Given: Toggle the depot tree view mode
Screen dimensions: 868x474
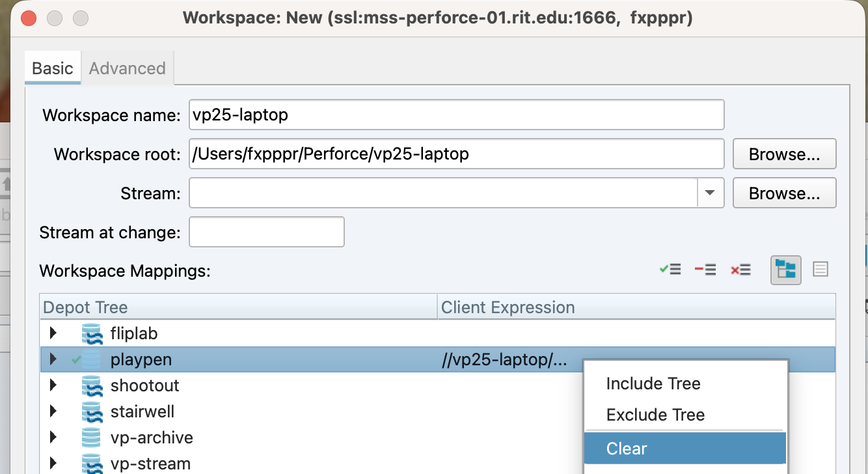Looking at the screenshot, I should click(x=786, y=270).
